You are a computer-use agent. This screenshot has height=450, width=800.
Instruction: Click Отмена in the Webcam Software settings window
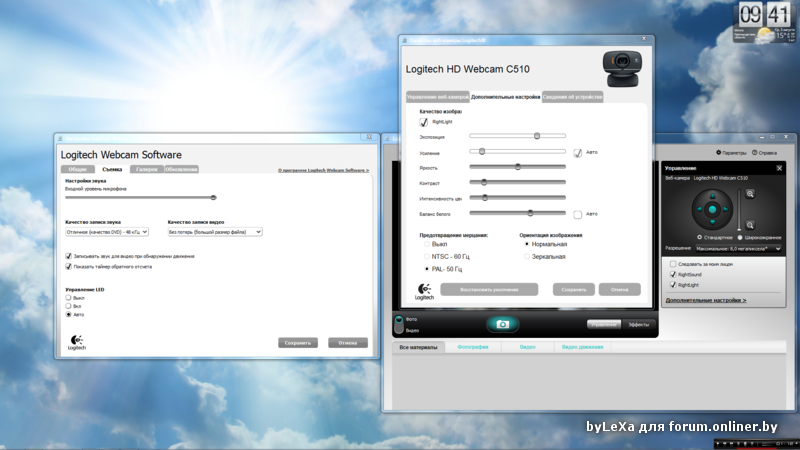348,343
